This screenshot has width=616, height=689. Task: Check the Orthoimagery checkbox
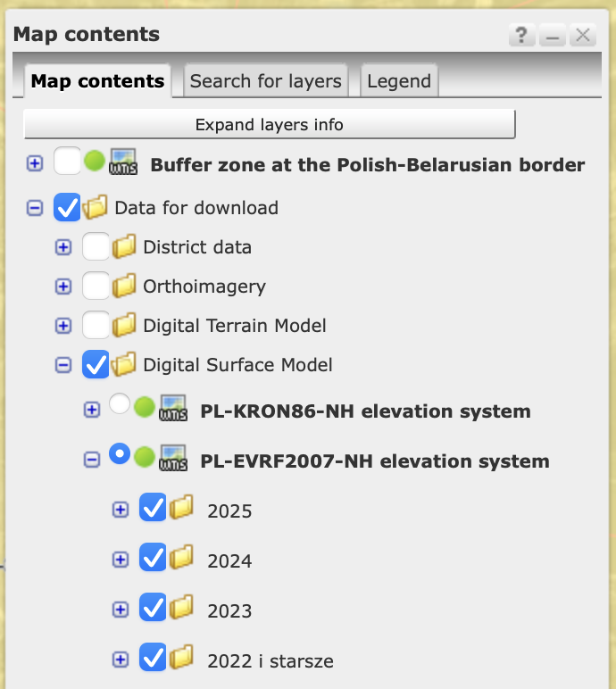[96, 286]
